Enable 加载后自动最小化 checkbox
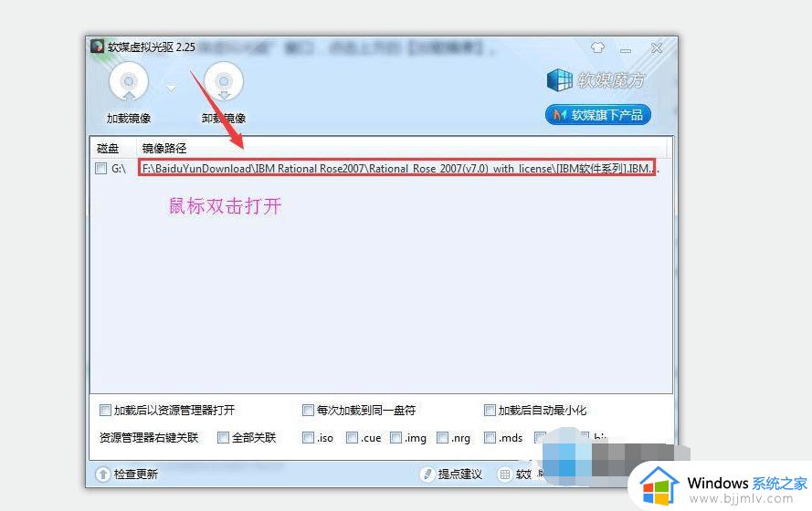This screenshot has height=511, width=812. (x=490, y=410)
